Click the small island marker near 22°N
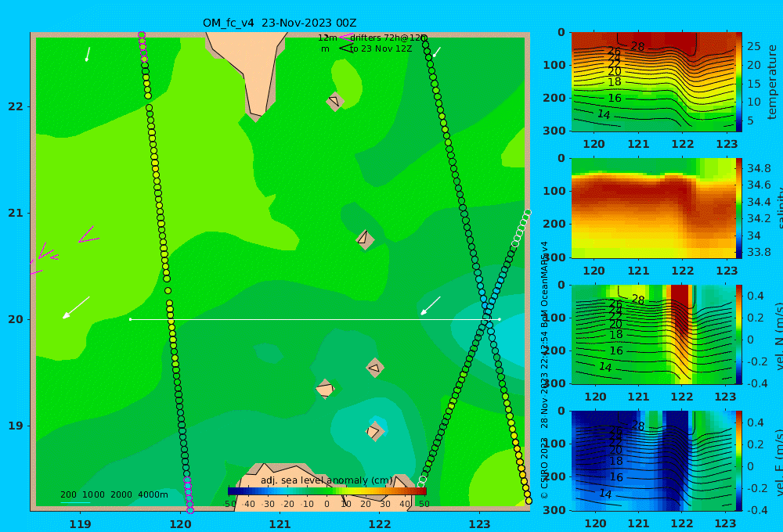783x532 pixels. tap(334, 102)
